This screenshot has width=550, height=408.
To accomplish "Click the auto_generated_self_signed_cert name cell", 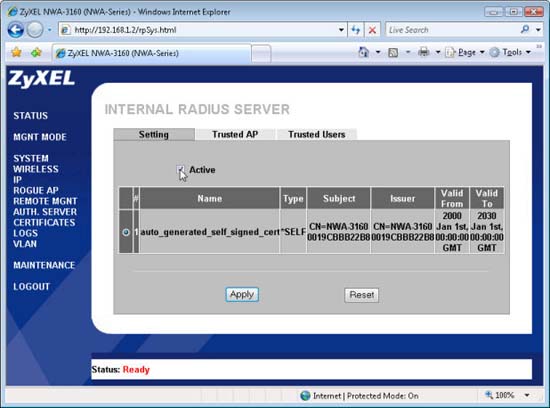I will click(x=210, y=232).
